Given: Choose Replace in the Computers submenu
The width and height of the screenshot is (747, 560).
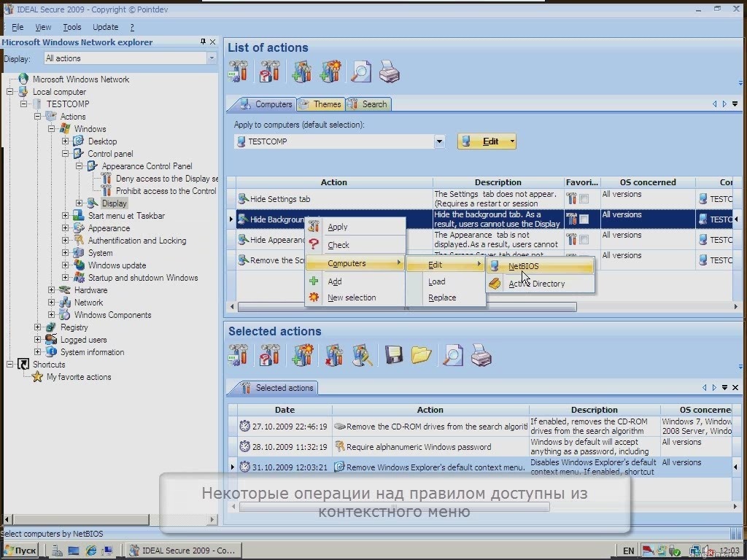Looking at the screenshot, I should (446, 297).
